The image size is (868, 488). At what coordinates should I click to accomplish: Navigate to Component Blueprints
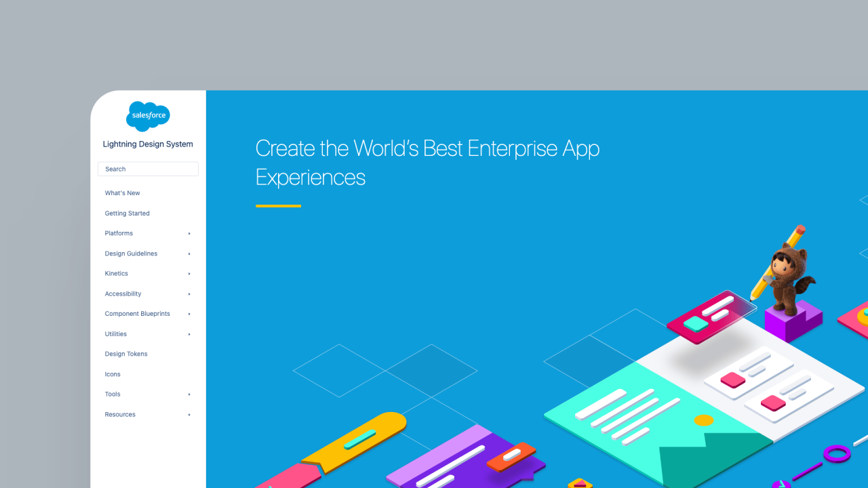[x=137, y=314]
